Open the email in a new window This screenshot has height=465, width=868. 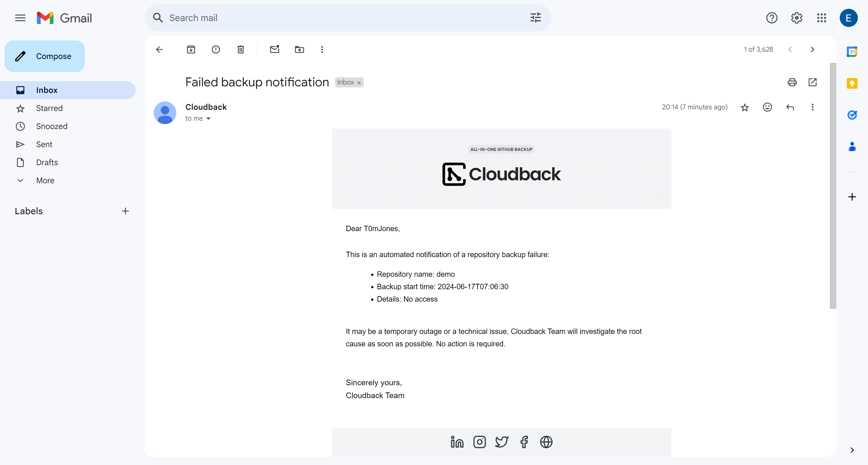tap(812, 82)
